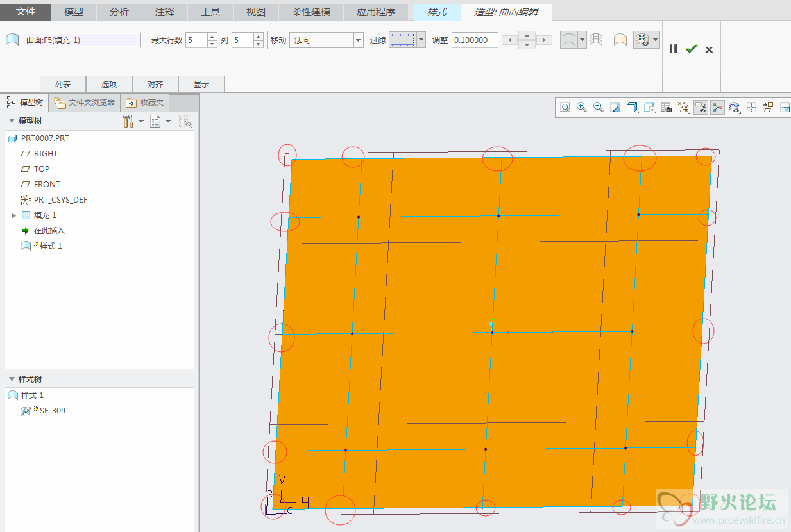Collapse the 模型树 section triangle
The image size is (791, 532).
click(x=12, y=121)
